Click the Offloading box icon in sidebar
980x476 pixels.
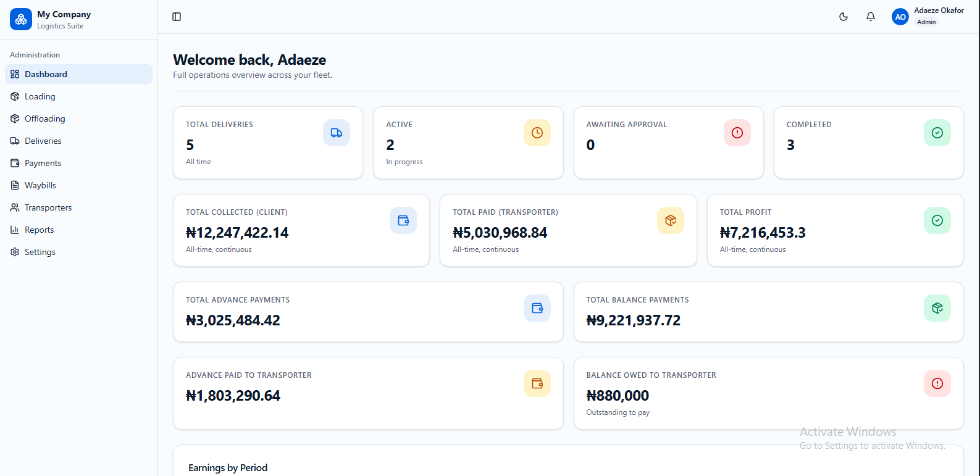click(x=15, y=119)
